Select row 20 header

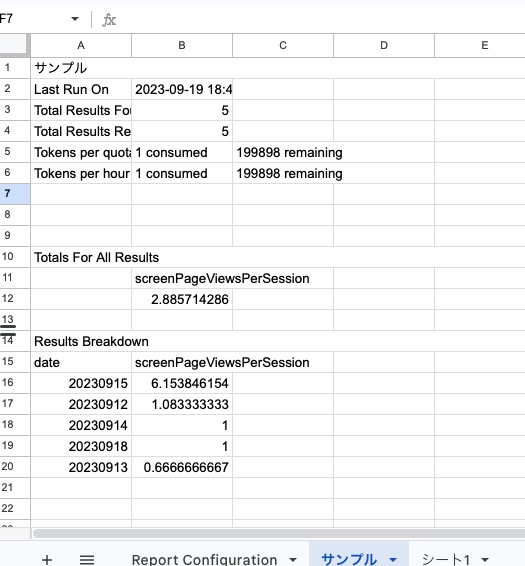(x=15, y=467)
